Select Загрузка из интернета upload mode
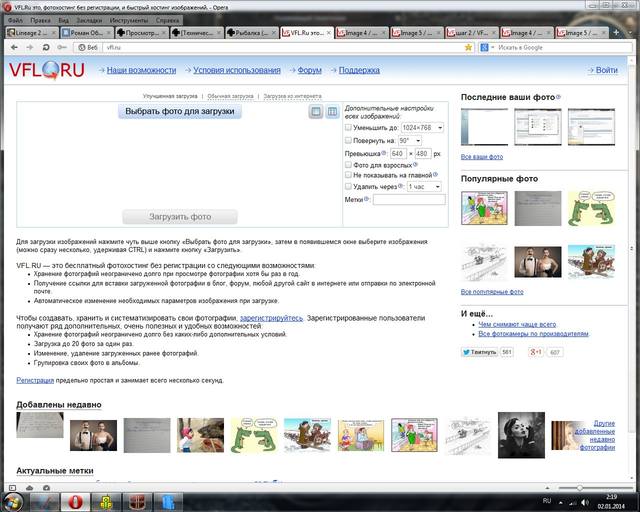 (x=292, y=96)
